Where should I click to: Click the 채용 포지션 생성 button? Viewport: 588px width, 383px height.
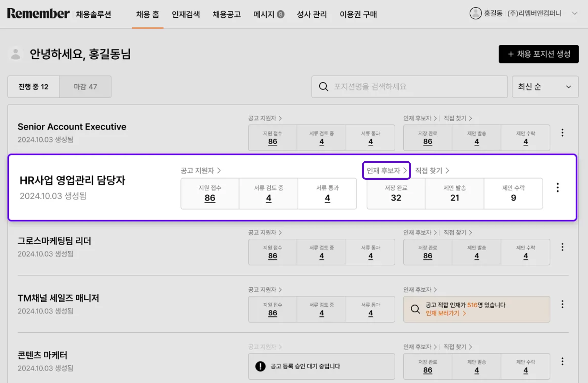tap(539, 54)
